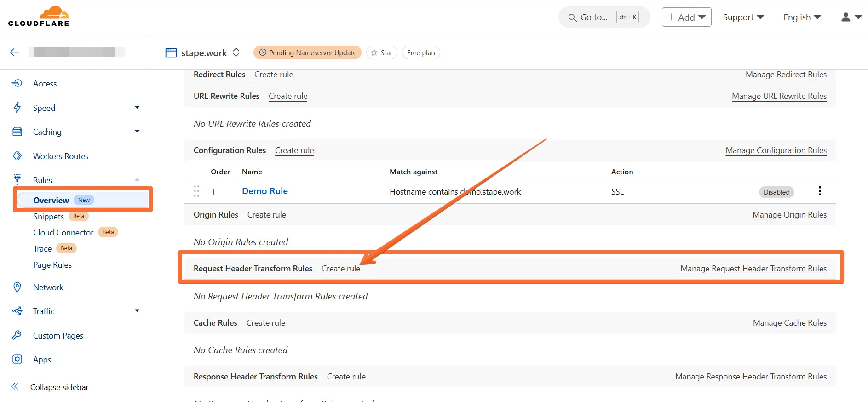Screen dimensions: 868x402
Task: Open Manage Redirect Rules link
Action: pos(786,75)
